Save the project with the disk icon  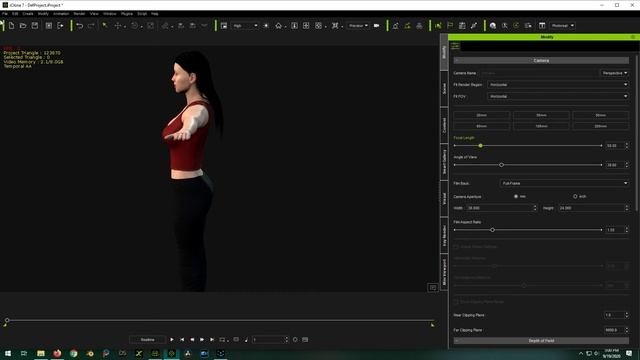point(35,26)
